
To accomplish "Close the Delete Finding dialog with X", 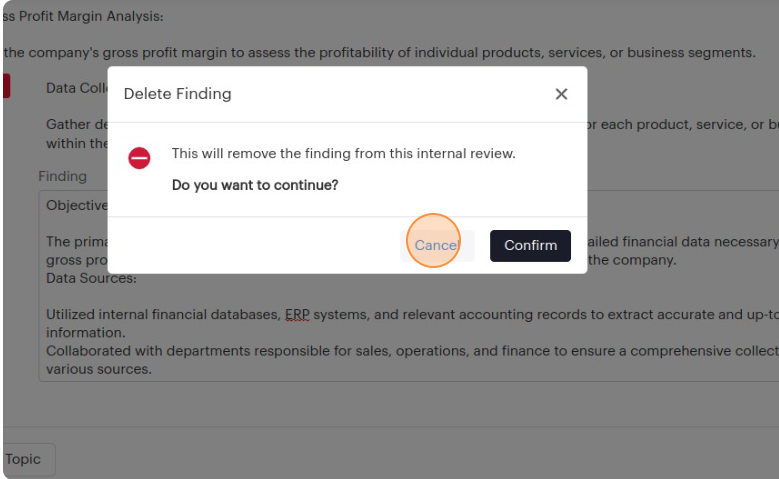I will [561, 94].
